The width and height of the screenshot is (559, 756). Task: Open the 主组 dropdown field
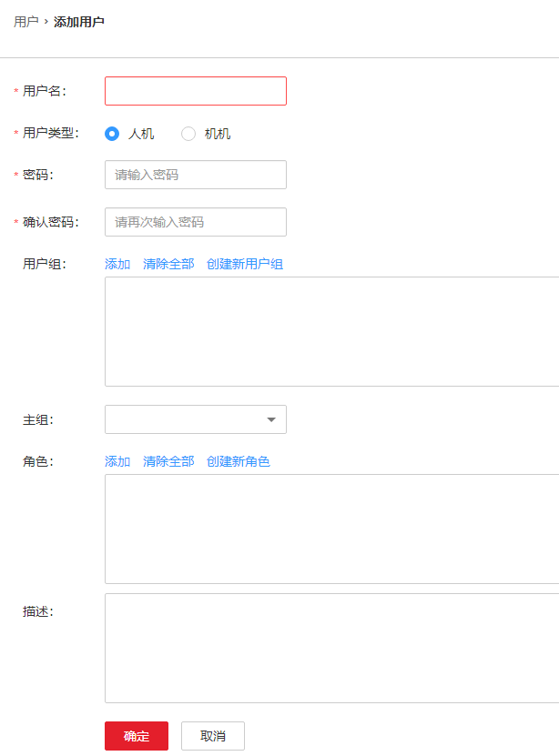coord(187,419)
